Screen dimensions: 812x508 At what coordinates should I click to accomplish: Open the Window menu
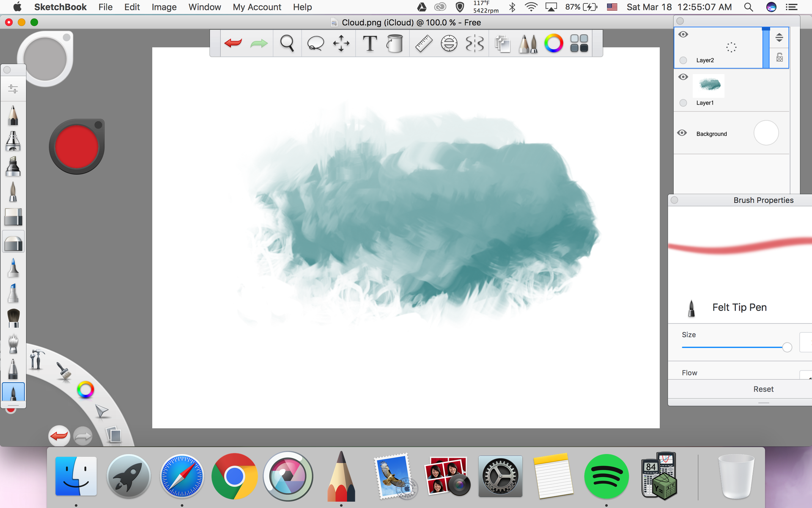point(205,7)
